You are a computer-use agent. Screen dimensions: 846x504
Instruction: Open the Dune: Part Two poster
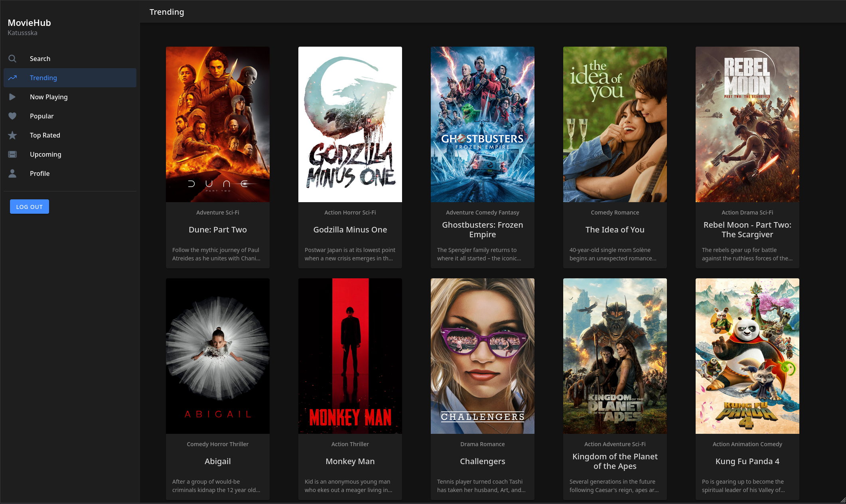point(217,124)
